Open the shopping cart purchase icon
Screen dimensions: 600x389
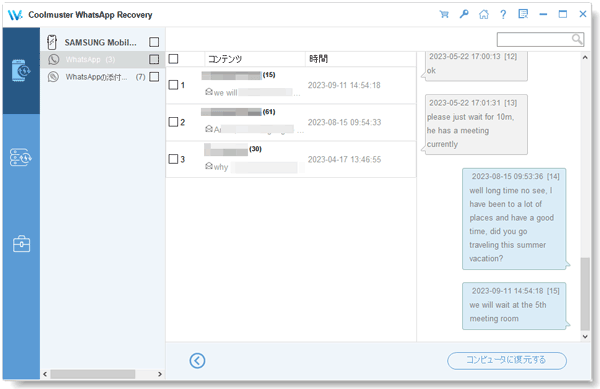click(x=444, y=15)
